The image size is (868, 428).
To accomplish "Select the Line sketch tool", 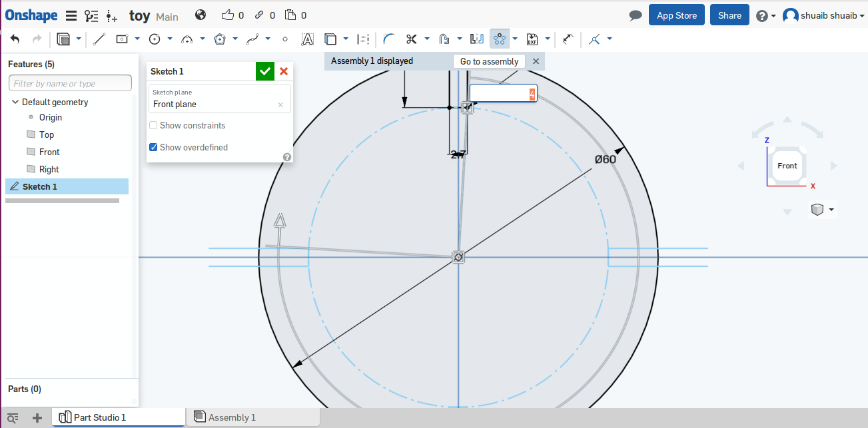I will click(x=99, y=39).
